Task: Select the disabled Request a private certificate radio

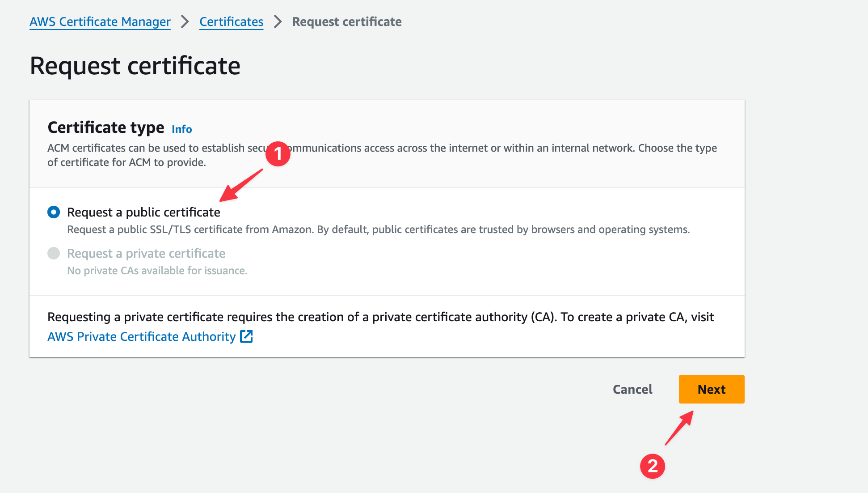Action: click(54, 253)
